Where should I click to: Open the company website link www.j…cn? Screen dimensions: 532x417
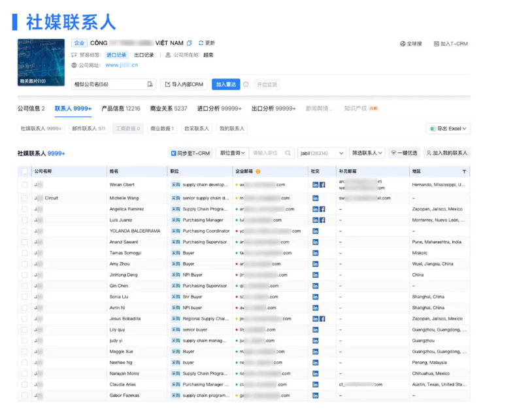tap(122, 65)
